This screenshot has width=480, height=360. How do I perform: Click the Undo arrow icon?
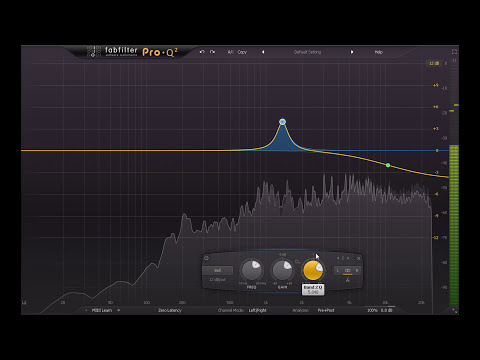point(202,52)
